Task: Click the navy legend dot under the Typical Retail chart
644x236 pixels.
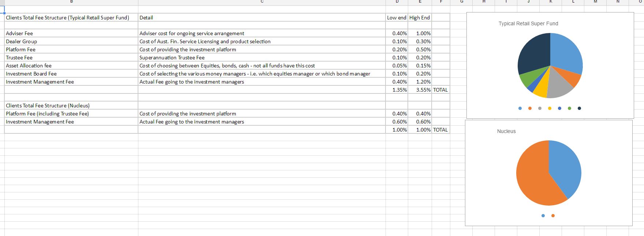Action: (579, 108)
